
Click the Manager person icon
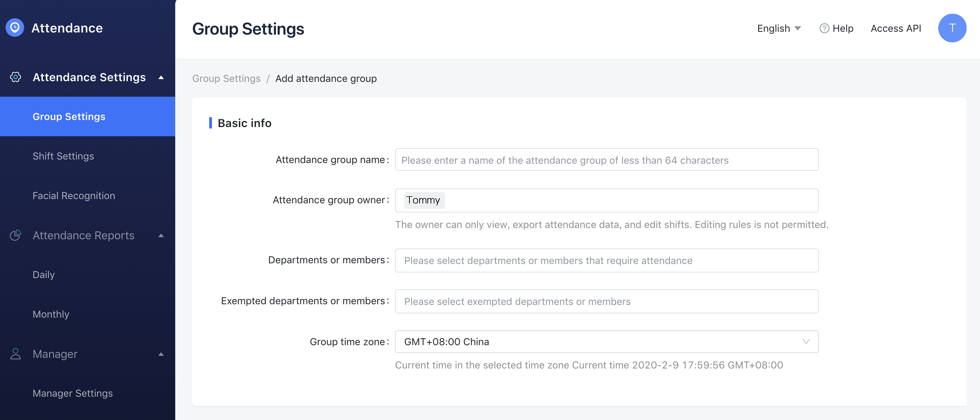pyautogui.click(x=15, y=354)
